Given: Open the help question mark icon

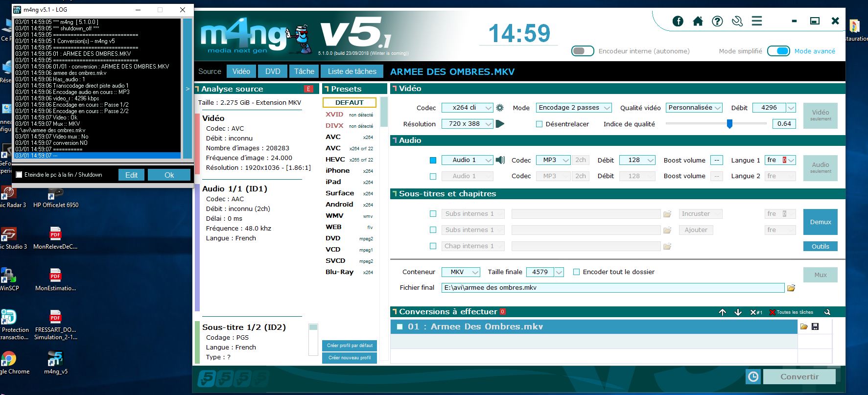Looking at the screenshot, I should point(718,21).
